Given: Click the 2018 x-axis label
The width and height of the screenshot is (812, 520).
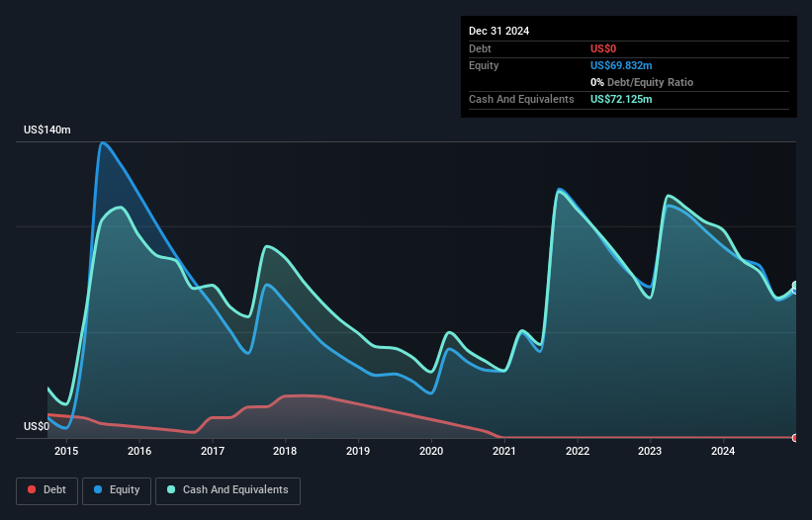Looking at the screenshot, I should coord(285,451).
